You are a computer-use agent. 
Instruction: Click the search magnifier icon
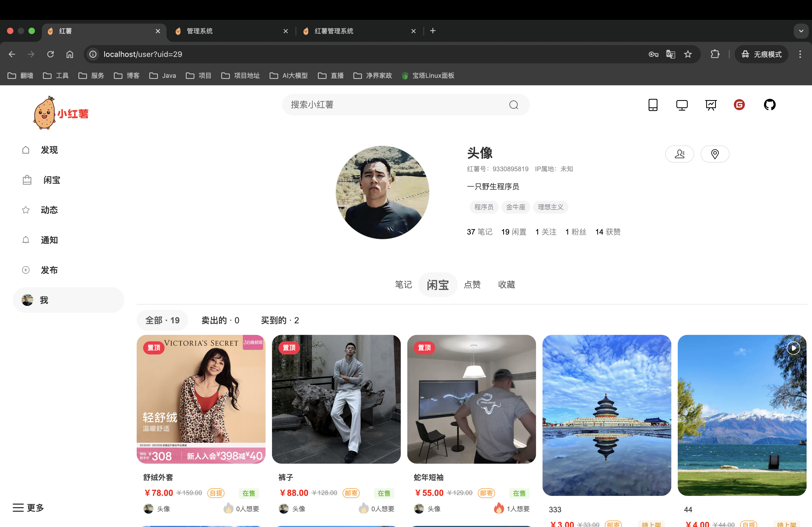pyautogui.click(x=514, y=105)
